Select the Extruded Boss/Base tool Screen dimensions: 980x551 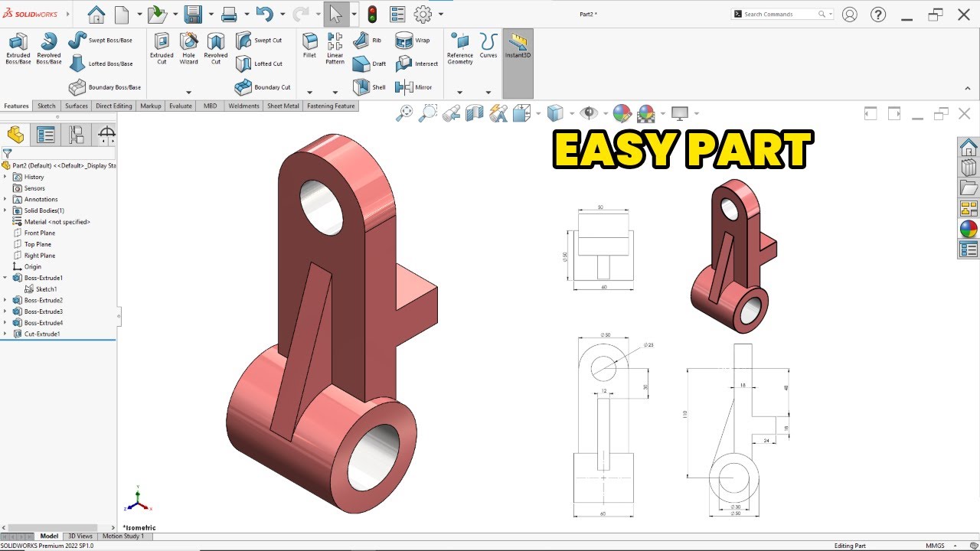coord(18,47)
